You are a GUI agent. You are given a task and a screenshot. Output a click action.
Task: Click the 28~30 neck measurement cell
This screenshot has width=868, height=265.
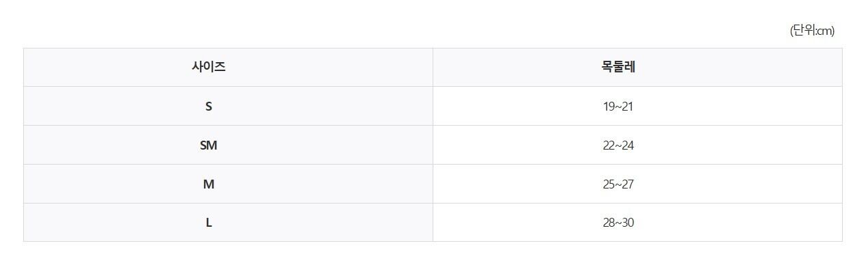click(637, 222)
